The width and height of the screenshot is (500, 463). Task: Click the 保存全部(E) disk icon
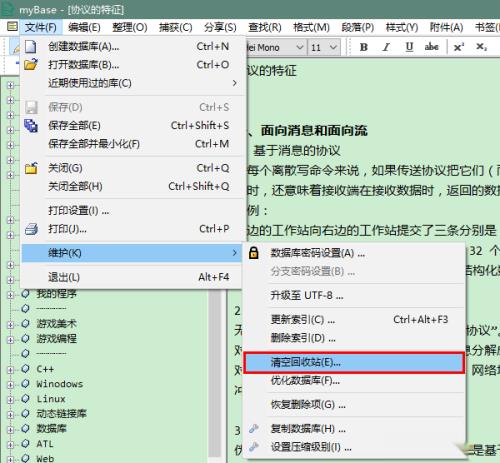click(x=31, y=126)
